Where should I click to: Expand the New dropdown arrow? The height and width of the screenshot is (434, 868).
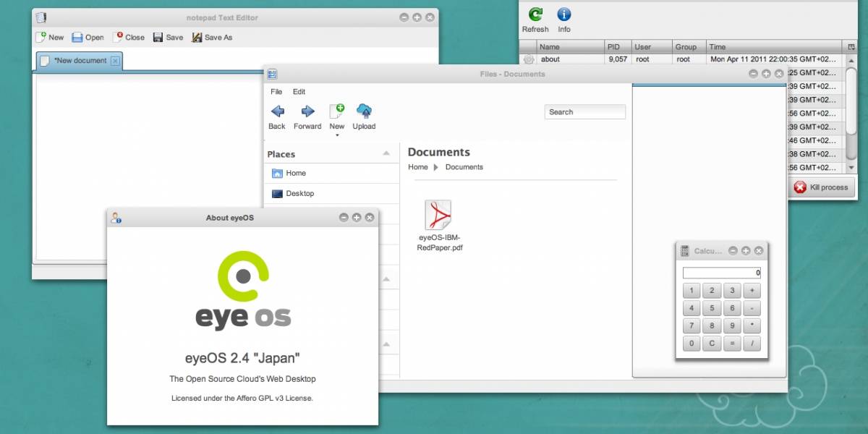[337, 135]
